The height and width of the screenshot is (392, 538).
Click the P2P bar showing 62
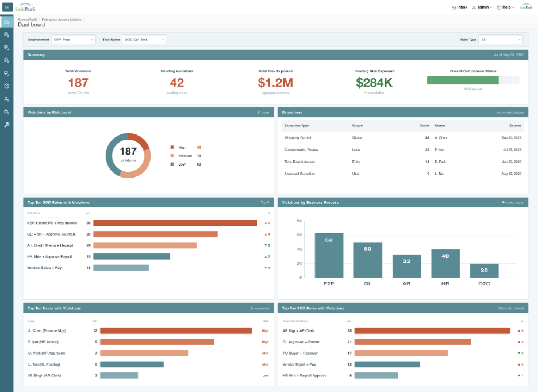(x=329, y=256)
